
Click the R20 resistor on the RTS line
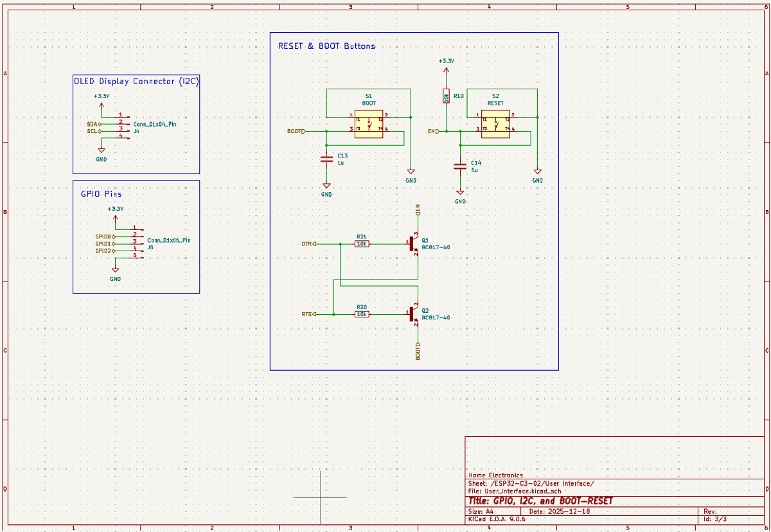click(361, 315)
